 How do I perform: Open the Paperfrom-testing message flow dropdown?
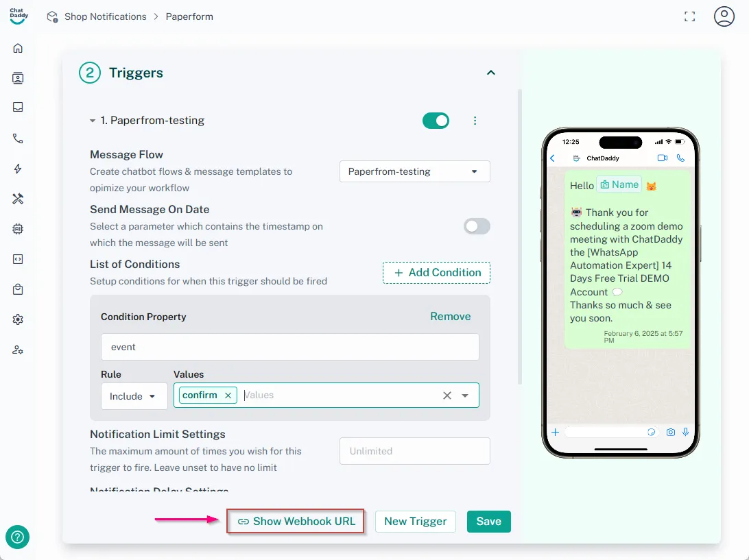click(x=414, y=171)
